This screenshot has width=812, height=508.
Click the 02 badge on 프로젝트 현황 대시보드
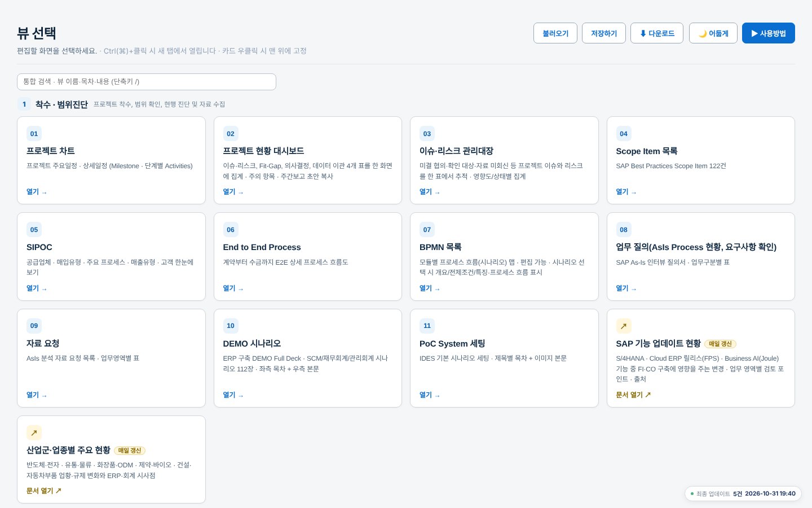(x=231, y=134)
